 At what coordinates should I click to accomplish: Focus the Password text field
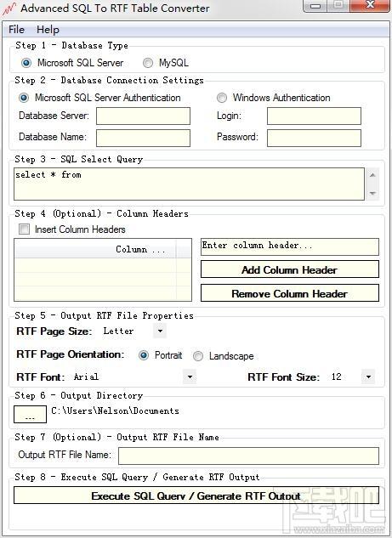pos(314,138)
